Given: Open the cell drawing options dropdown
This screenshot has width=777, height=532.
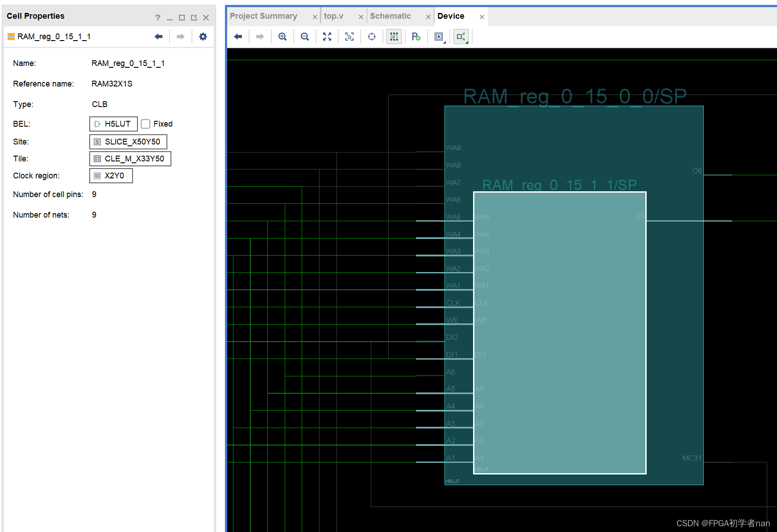Looking at the screenshot, I should (x=439, y=36).
